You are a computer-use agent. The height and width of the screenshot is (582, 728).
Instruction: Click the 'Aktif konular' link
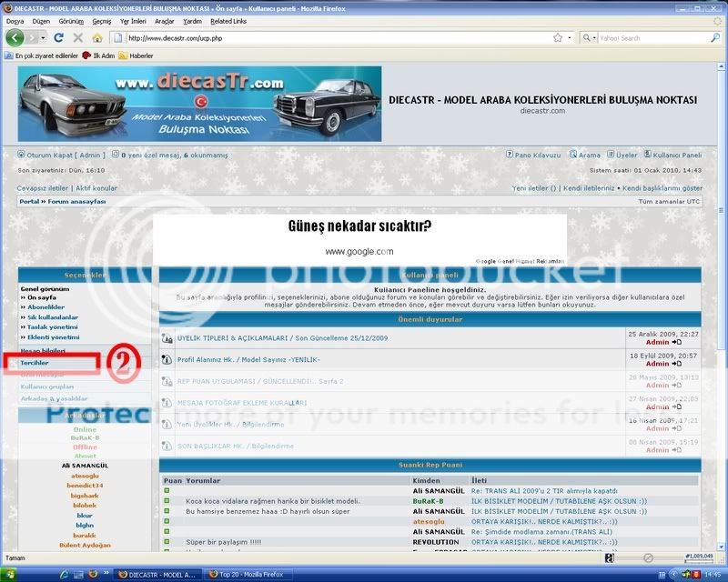[x=96, y=188]
